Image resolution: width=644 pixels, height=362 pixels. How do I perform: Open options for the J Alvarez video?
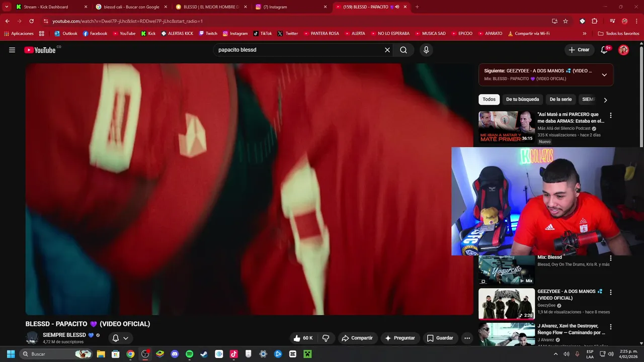pyautogui.click(x=611, y=327)
